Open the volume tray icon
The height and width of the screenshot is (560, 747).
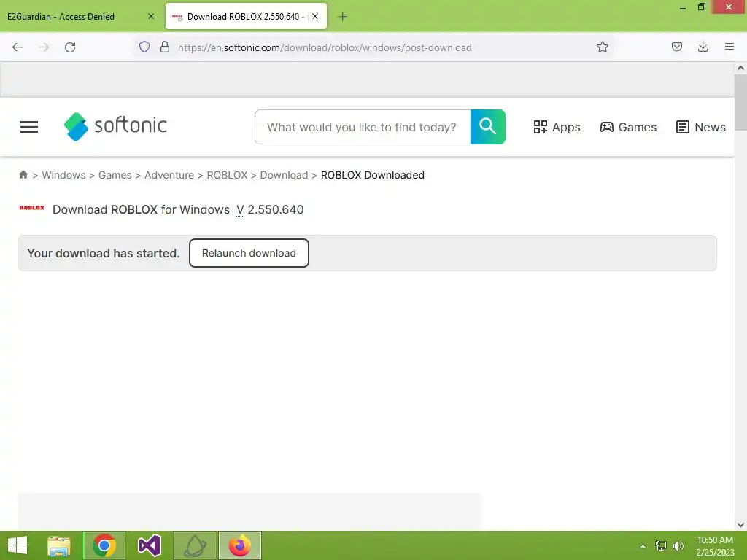pyautogui.click(x=678, y=545)
